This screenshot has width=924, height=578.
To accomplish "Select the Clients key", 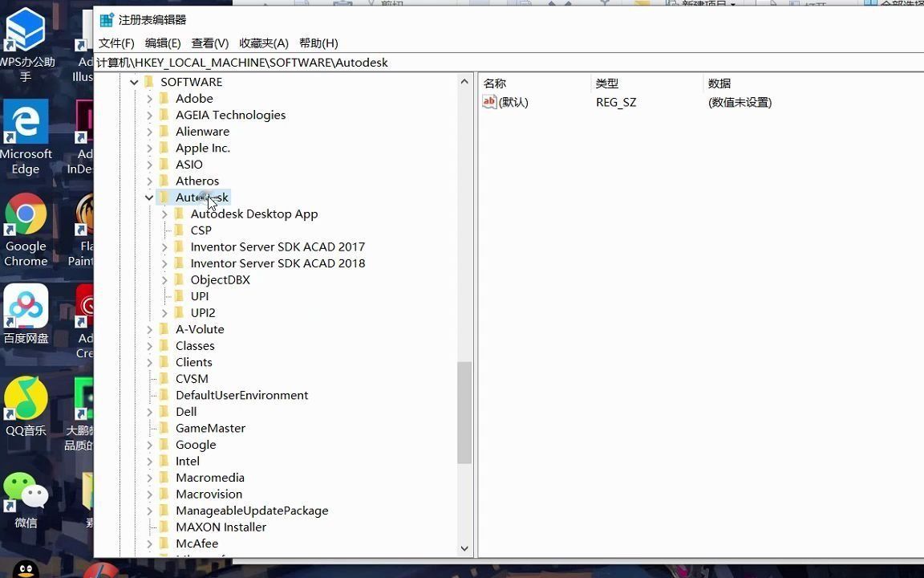I will click(194, 363).
